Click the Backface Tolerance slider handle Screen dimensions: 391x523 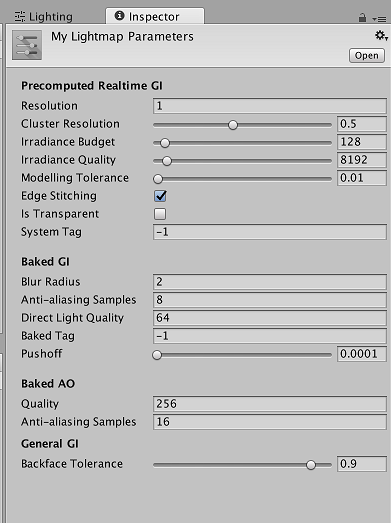[x=311, y=465]
